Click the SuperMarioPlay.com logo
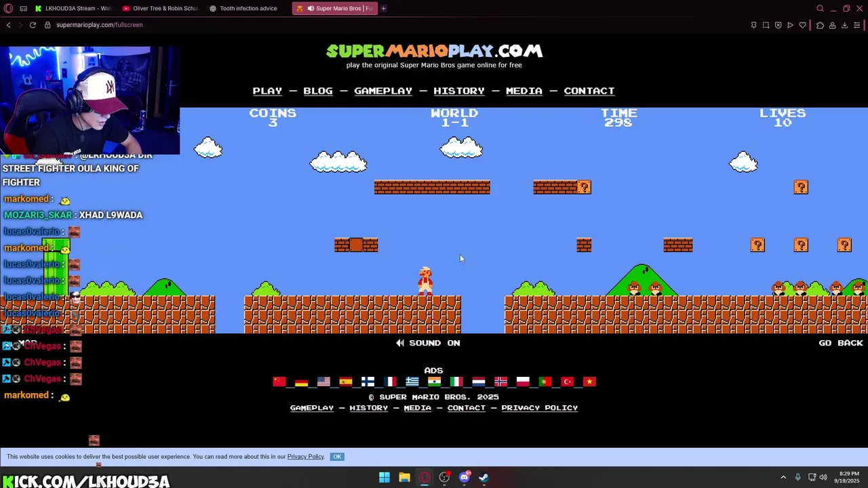Viewport: 868px width, 488px height. point(434,52)
